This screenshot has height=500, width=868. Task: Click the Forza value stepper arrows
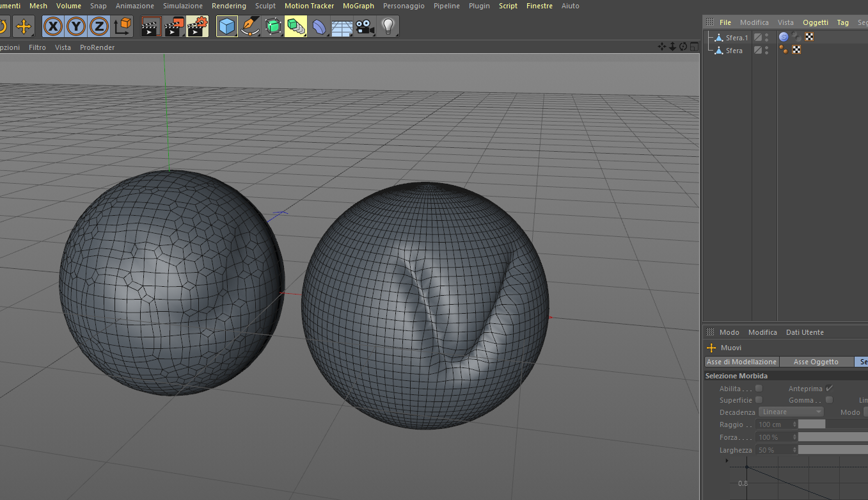[794, 437]
